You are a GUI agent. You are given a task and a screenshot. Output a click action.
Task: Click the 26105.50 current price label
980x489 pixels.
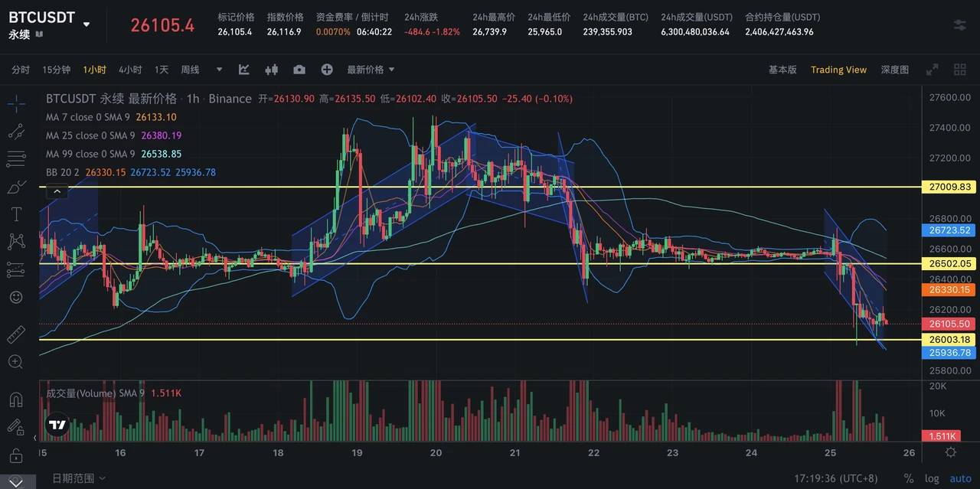950,324
